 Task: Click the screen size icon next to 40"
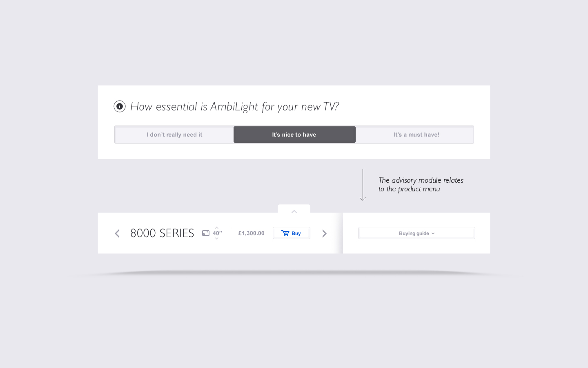coord(206,233)
